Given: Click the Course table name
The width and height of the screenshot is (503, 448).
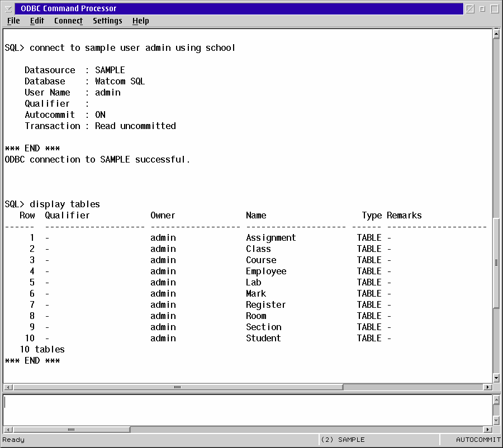Looking at the screenshot, I should [261, 260].
